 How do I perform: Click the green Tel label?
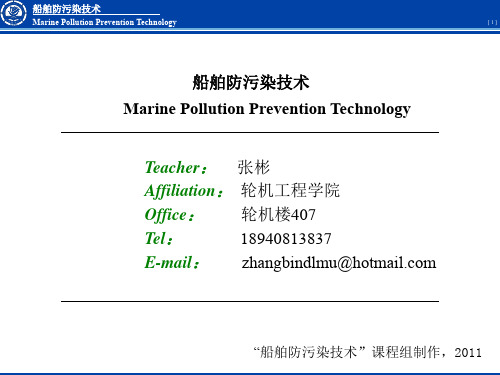point(159,238)
